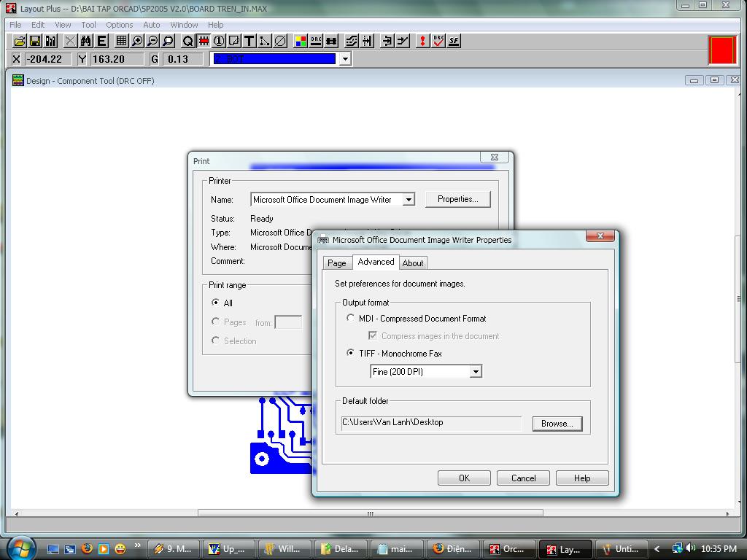The image size is (747, 560).
Task: Click the Pages 'from' input field
Action: coord(288,322)
